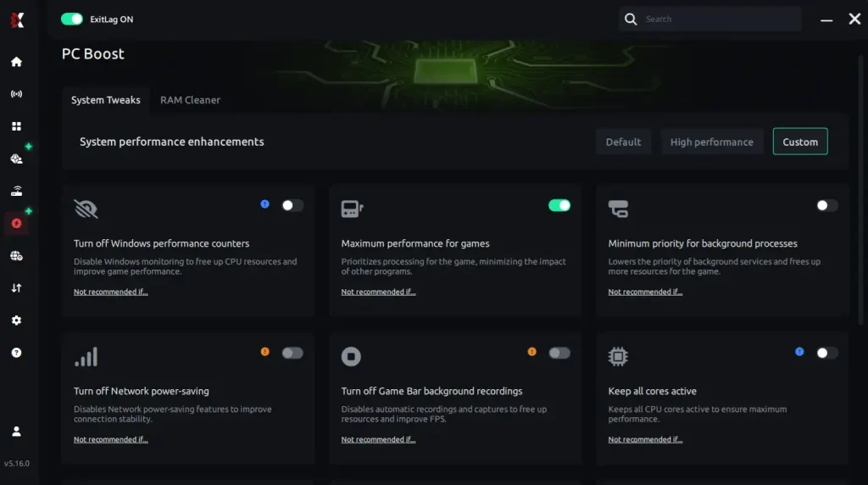Click orange warning badge on Network power-saving
The height and width of the screenshot is (485, 868).
[x=265, y=352]
